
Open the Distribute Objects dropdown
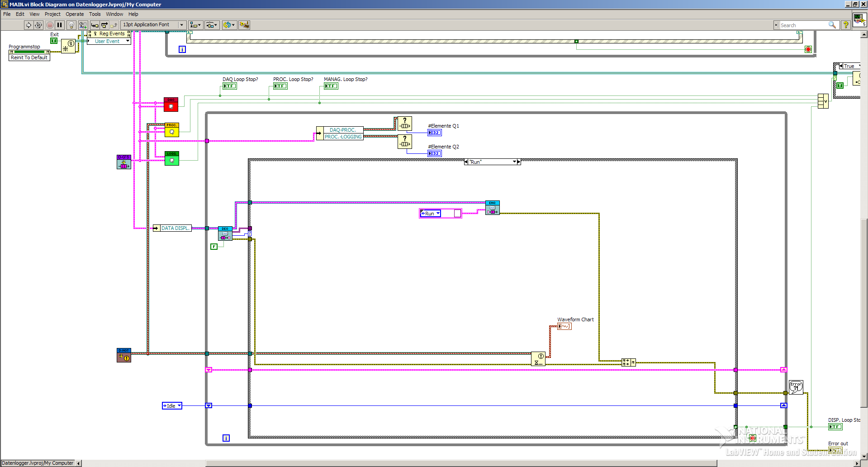point(212,25)
